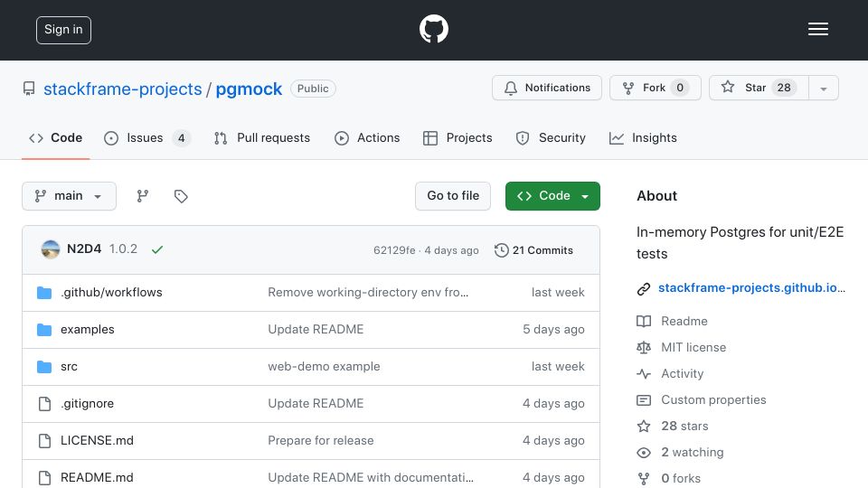Image resolution: width=868 pixels, height=488 pixels.
Task: Click the Sign in button
Action: [63, 30]
